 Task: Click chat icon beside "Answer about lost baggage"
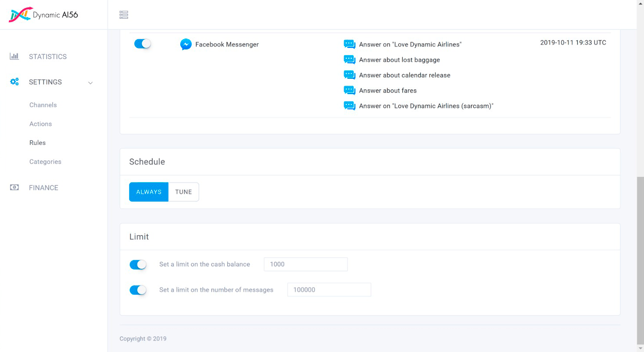[x=350, y=60]
